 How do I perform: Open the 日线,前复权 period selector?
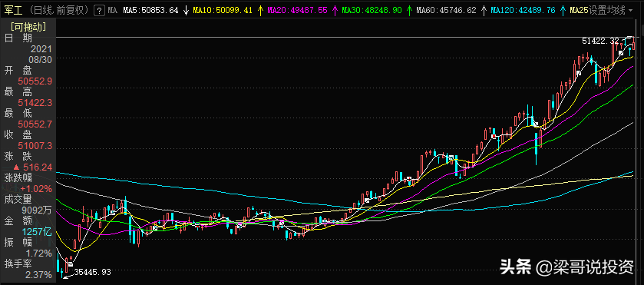point(59,10)
